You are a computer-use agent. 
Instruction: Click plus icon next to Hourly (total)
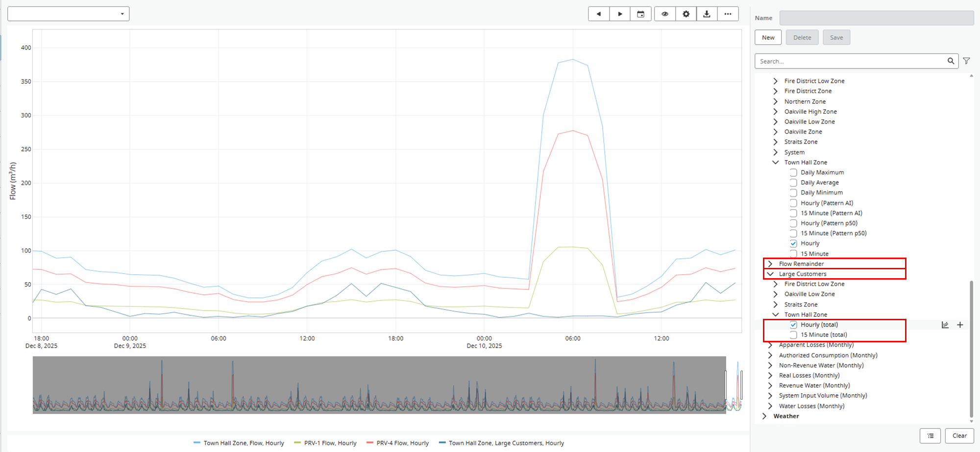(x=960, y=325)
